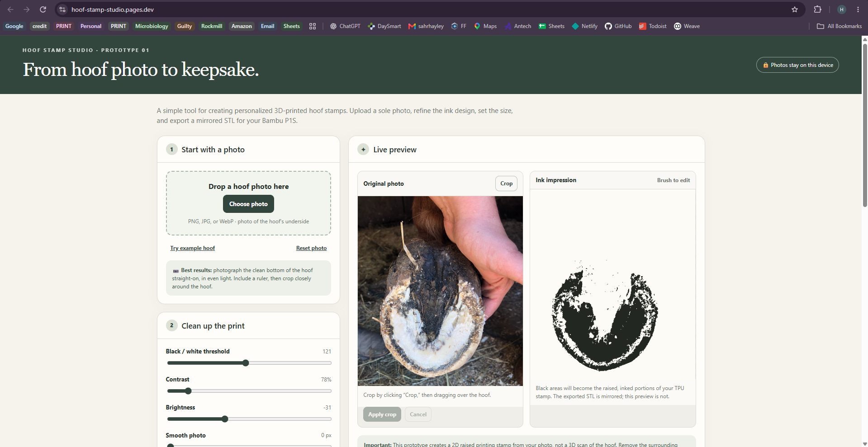The width and height of the screenshot is (868, 447).
Task: Click the Brush to edit label
Action: [x=674, y=180]
